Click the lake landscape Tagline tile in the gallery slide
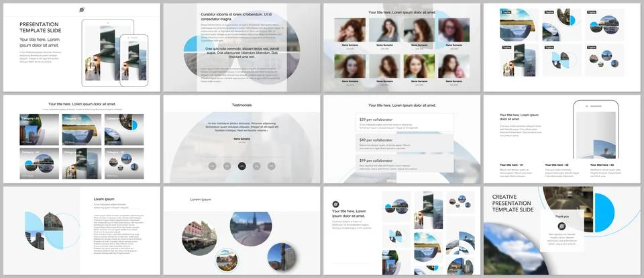This screenshot has height=278, width=644. point(519,25)
